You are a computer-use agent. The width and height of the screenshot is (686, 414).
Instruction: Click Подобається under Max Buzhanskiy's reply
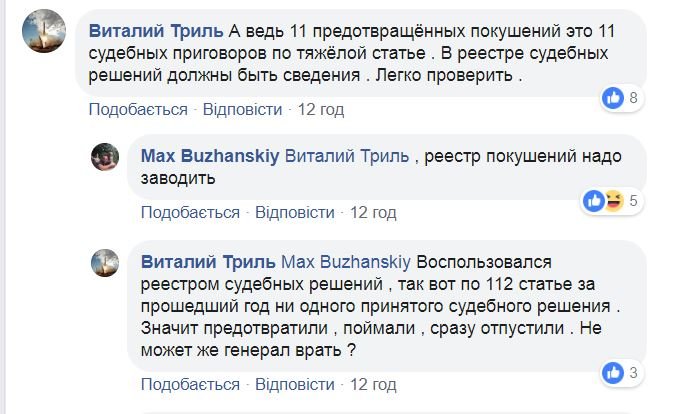[190, 212]
